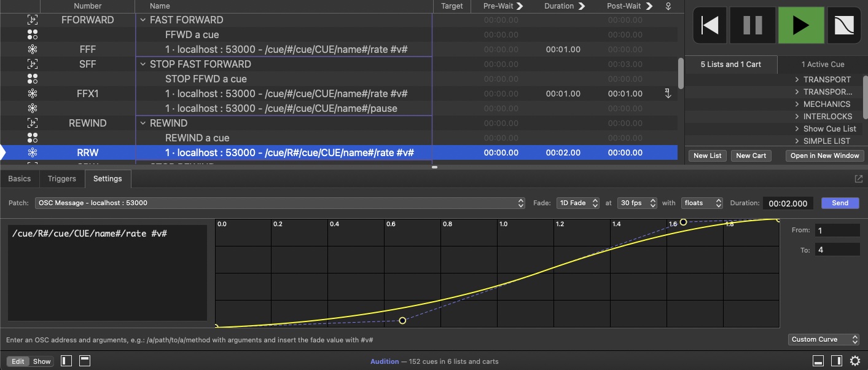Switch to Show mode
Viewport: 868px width, 370px height.
42,361
